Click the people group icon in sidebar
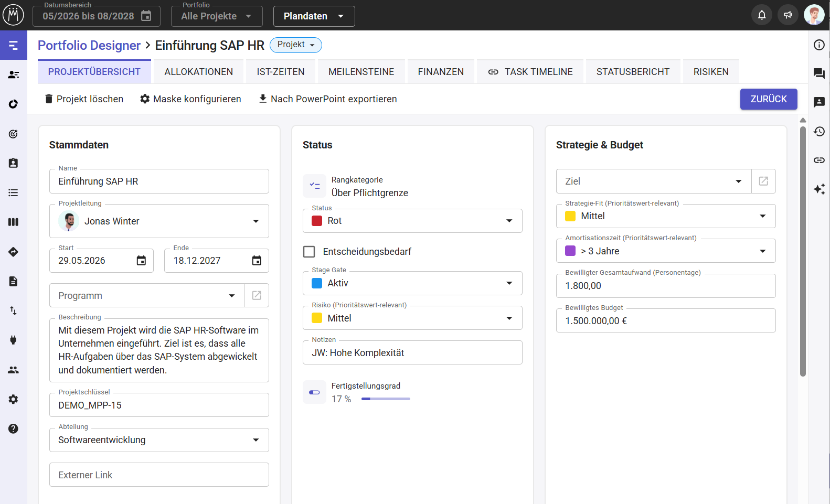The image size is (830, 504). tap(14, 370)
